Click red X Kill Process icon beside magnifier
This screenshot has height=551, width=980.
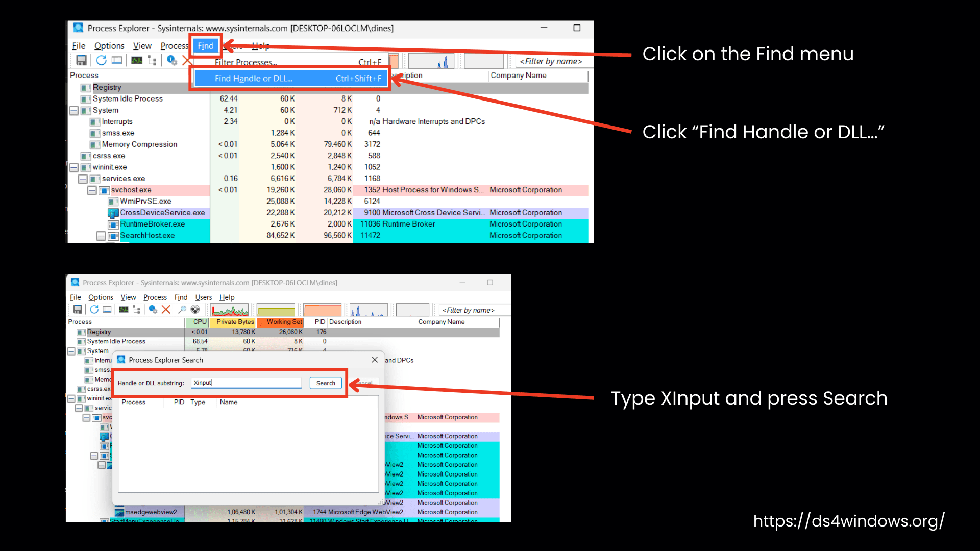pos(166,310)
